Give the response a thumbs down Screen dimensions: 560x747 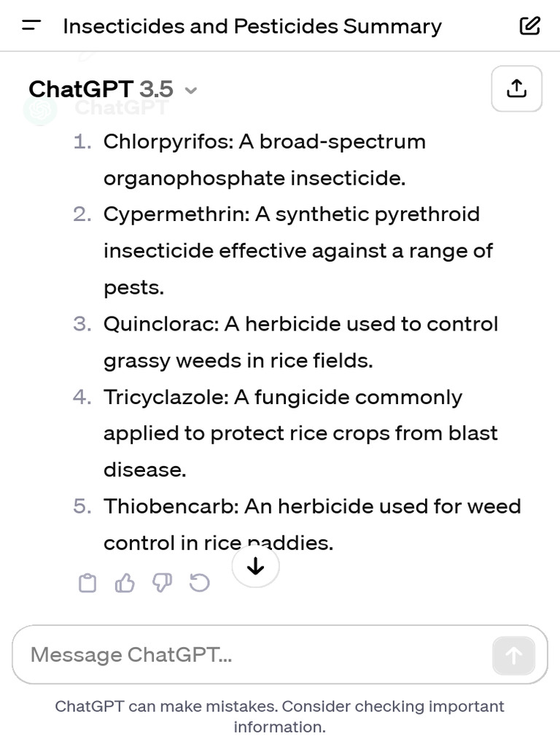tap(163, 583)
